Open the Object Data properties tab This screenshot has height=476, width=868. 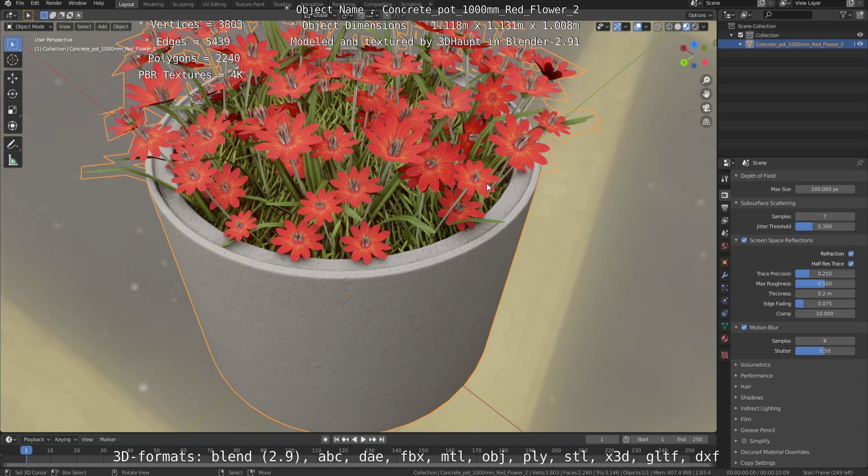[724, 326]
